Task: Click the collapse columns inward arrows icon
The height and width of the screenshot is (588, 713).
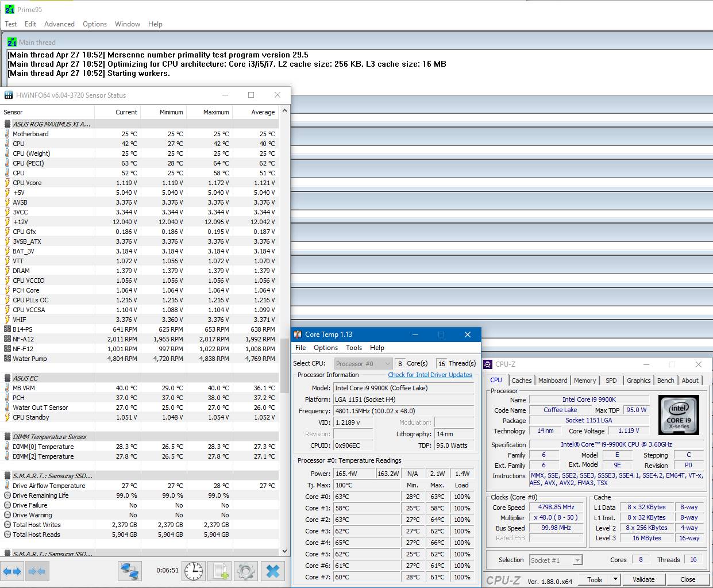Action: [37, 571]
